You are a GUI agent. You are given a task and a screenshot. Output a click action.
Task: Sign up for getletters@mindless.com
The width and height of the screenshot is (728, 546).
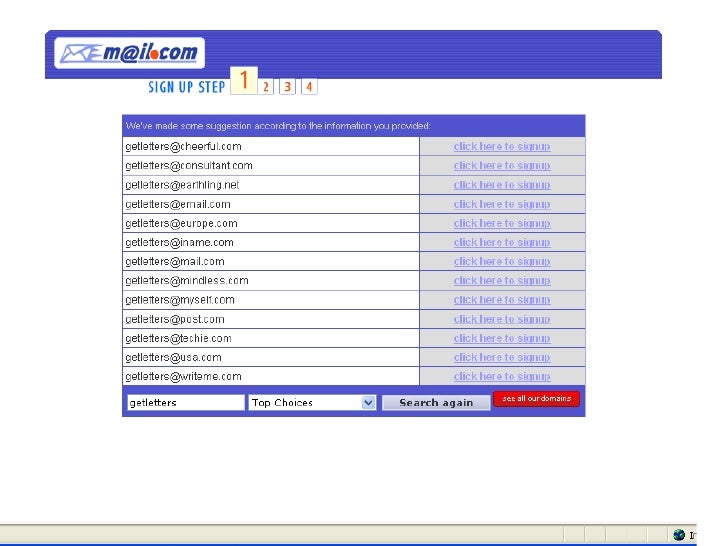click(x=502, y=280)
